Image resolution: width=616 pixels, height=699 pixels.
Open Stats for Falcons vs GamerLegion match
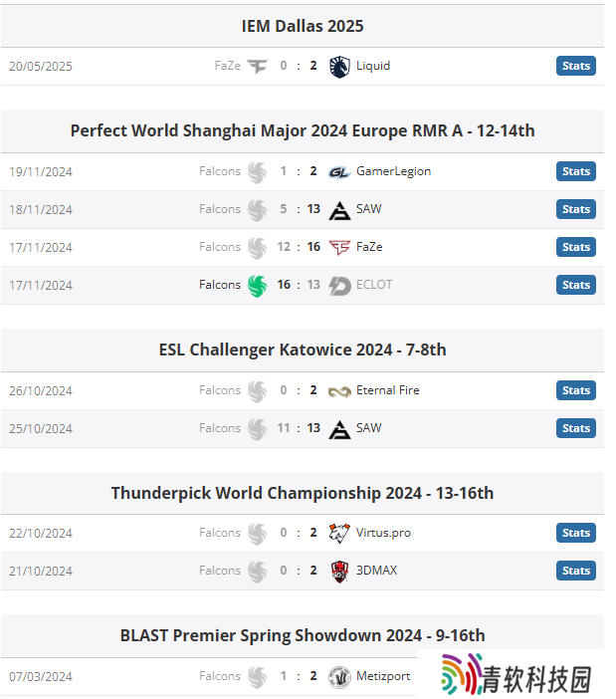click(575, 171)
